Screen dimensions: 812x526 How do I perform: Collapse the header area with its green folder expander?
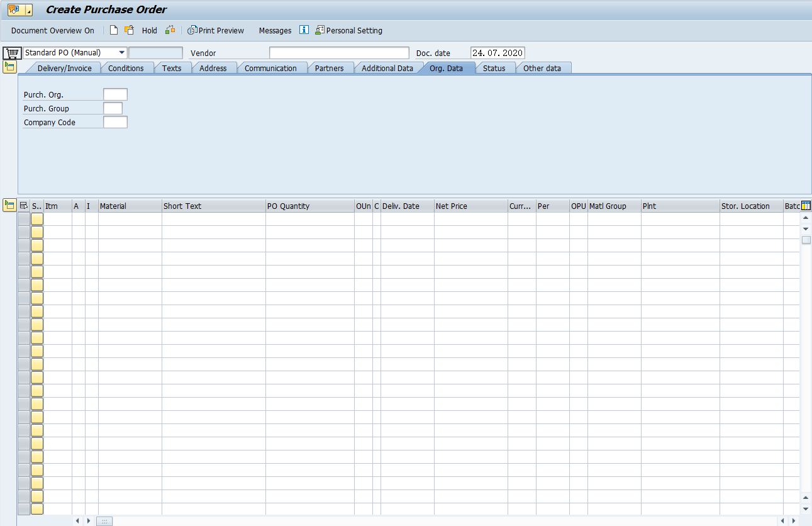[9, 66]
